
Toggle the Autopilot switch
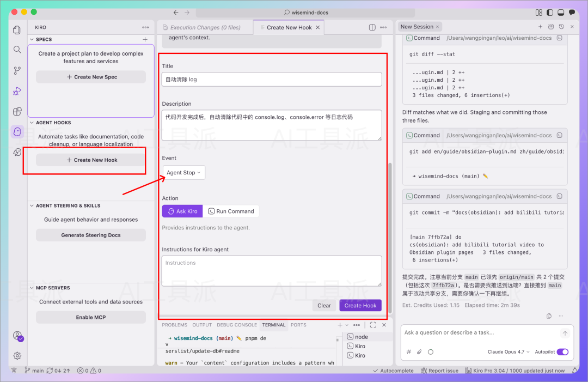coord(562,352)
